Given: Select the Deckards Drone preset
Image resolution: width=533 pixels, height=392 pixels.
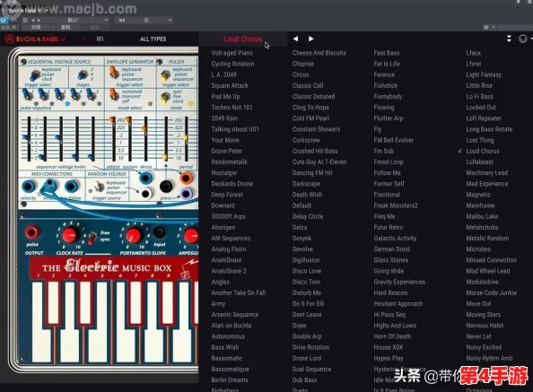Looking at the screenshot, I should (232, 184).
